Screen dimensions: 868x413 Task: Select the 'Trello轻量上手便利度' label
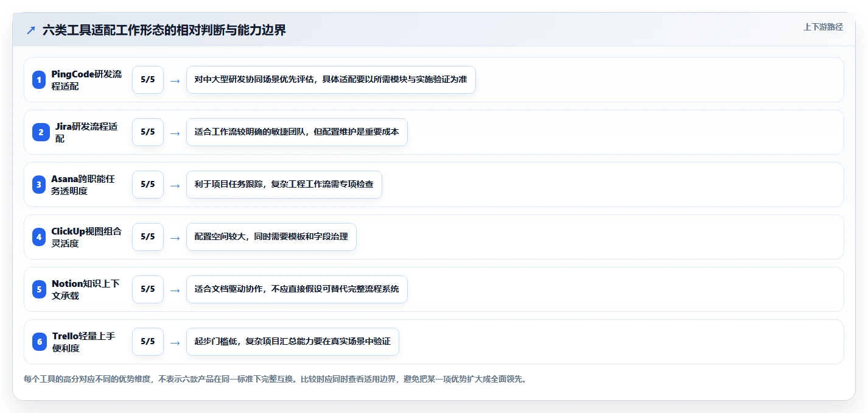pos(83,342)
